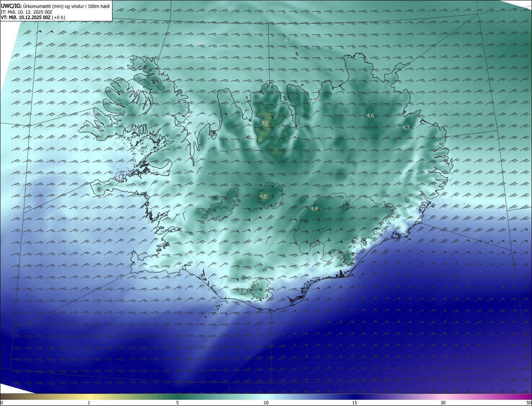Image resolution: width=532 pixels, height=406 pixels.
Task: Click the 5 tick on the color scale
Action: (177, 403)
